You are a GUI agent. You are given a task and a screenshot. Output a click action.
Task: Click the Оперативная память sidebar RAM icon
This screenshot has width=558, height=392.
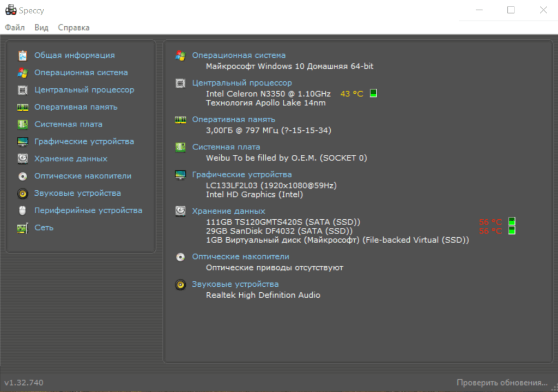tap(23, 107)
